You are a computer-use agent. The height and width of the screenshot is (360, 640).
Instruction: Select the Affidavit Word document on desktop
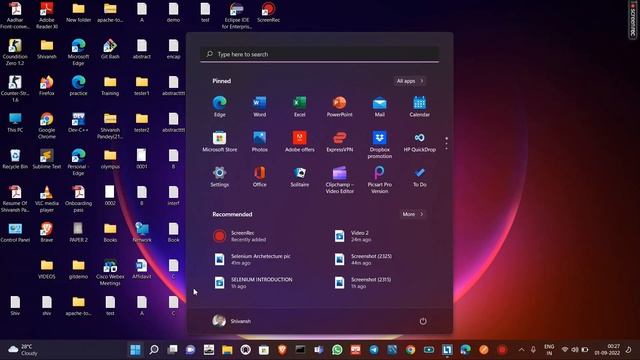click(x=142, y=269)
